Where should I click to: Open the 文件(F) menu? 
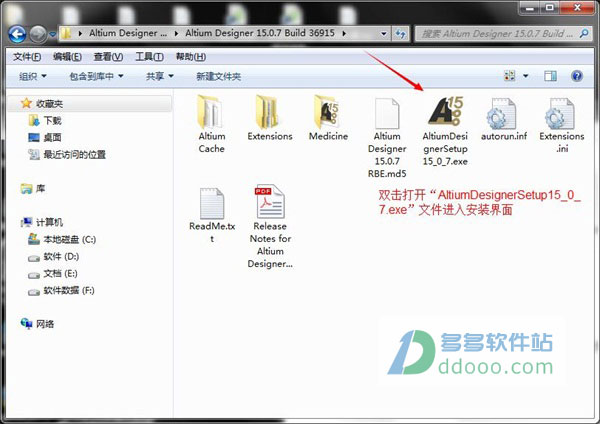[27, 57]
